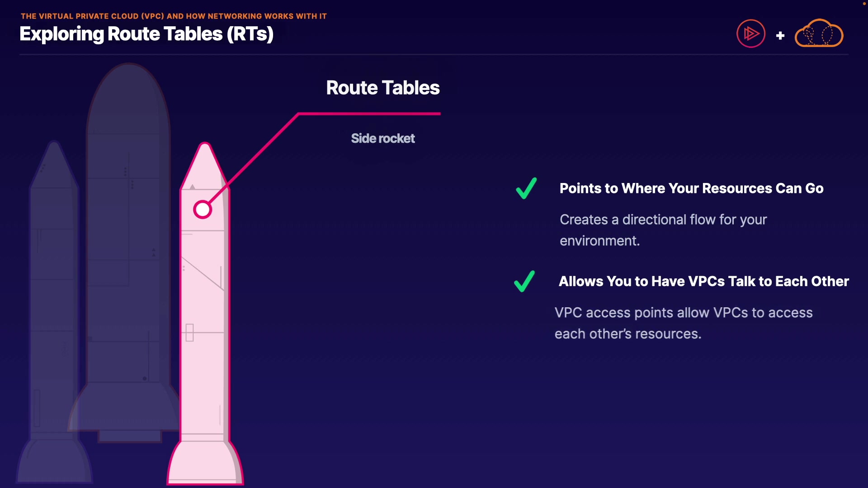Click the Pluralsight play logo icon

(x=750, y=33)
